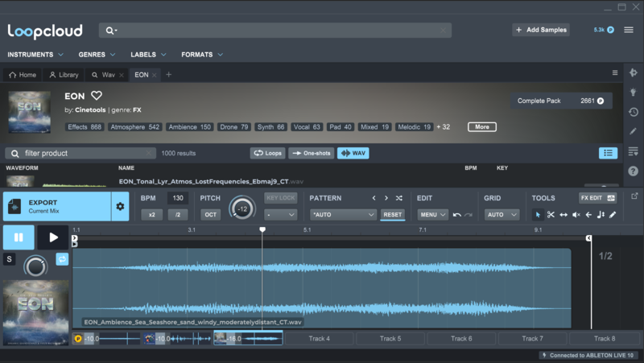644x363 pixels.
Task: Favorite the EON pack with heart icon
Action: (97, 96)
